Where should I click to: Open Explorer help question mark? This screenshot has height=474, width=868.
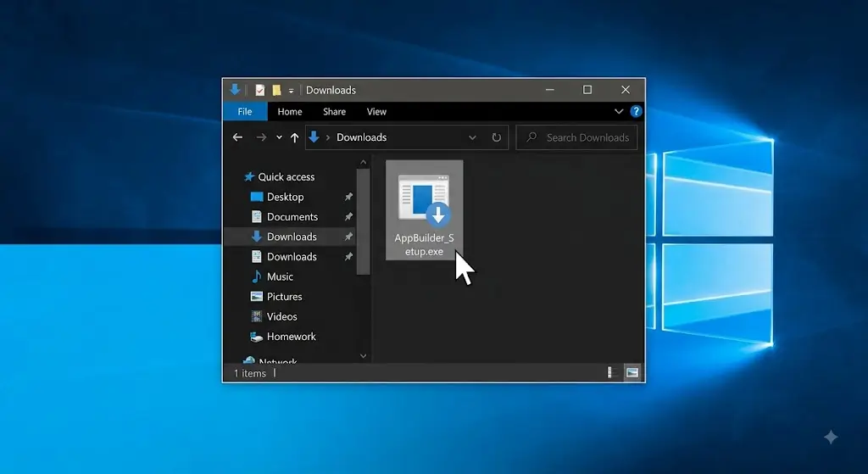coord(636,111)
